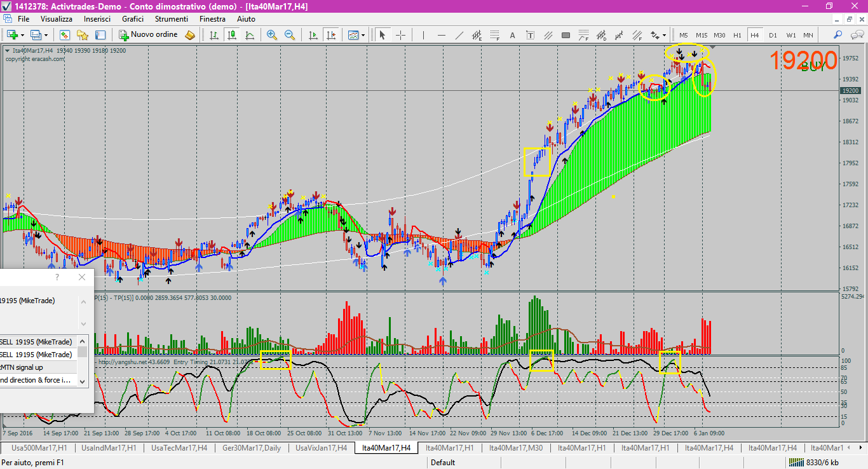Select the Fibonacci arcs tool

pyautogui.click(x=583, y=35)
